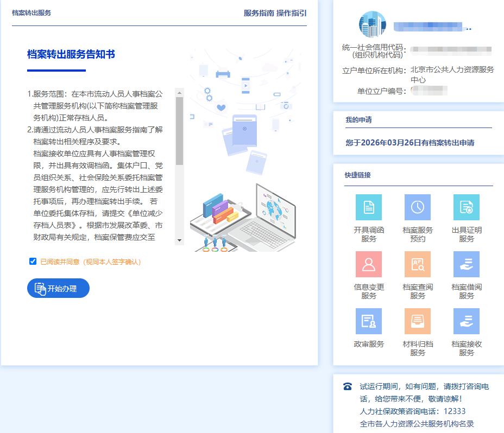The image size is (504, 433).
Task: Open the 档案接收服务 icon
Action: point(467,321)
